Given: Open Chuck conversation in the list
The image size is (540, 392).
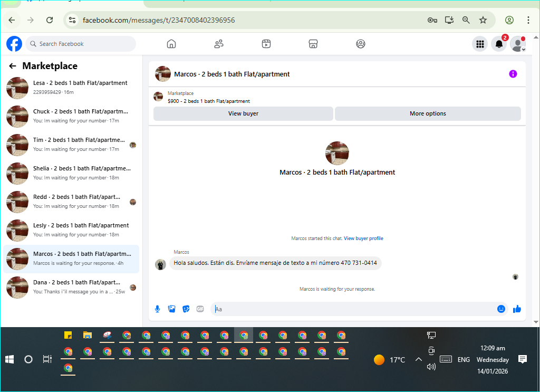Looking at the screenshot, I should point(71,117).
